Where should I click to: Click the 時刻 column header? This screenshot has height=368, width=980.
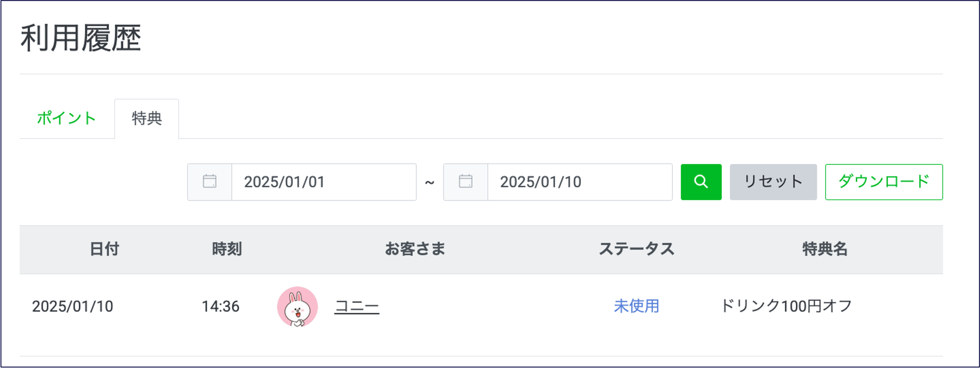click(227, 249)
